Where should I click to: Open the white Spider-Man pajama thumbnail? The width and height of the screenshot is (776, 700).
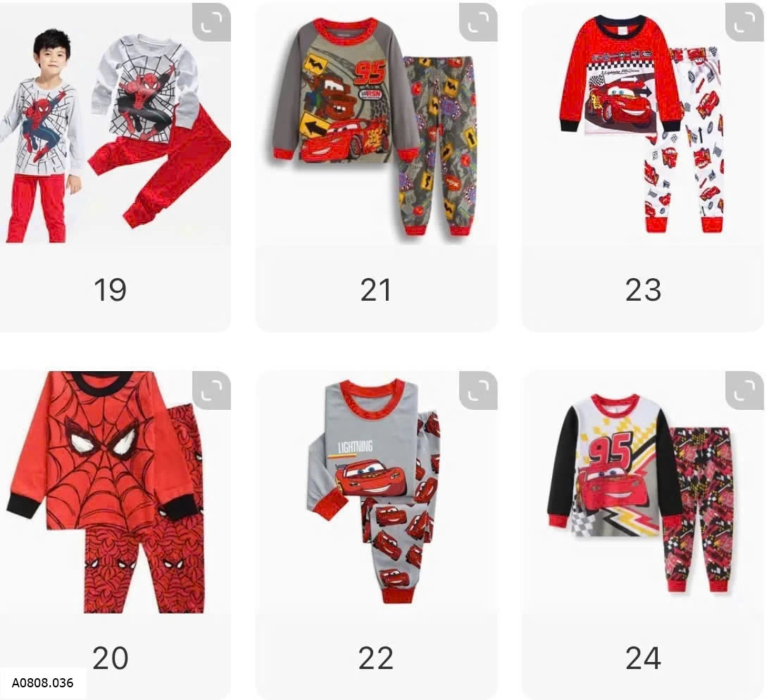[115, 124]
